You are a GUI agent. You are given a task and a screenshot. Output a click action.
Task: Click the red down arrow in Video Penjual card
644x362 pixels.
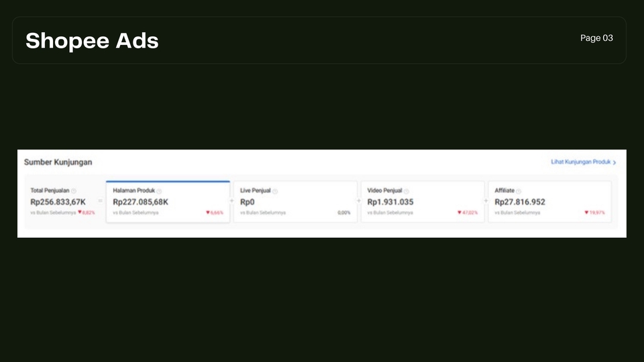point(460,213)
